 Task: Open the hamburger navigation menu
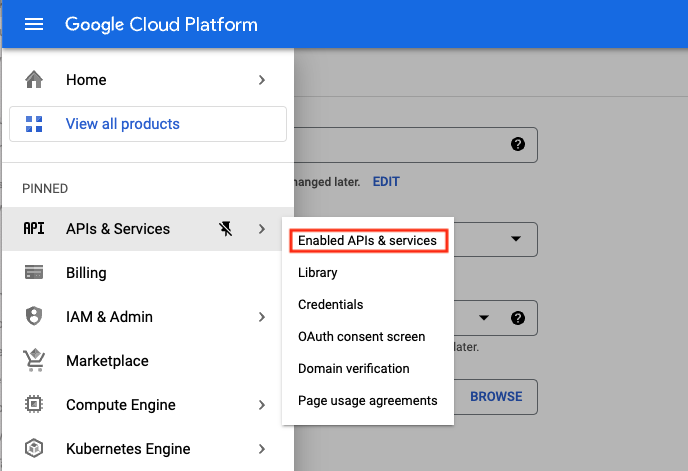click(x=34, y=25)
